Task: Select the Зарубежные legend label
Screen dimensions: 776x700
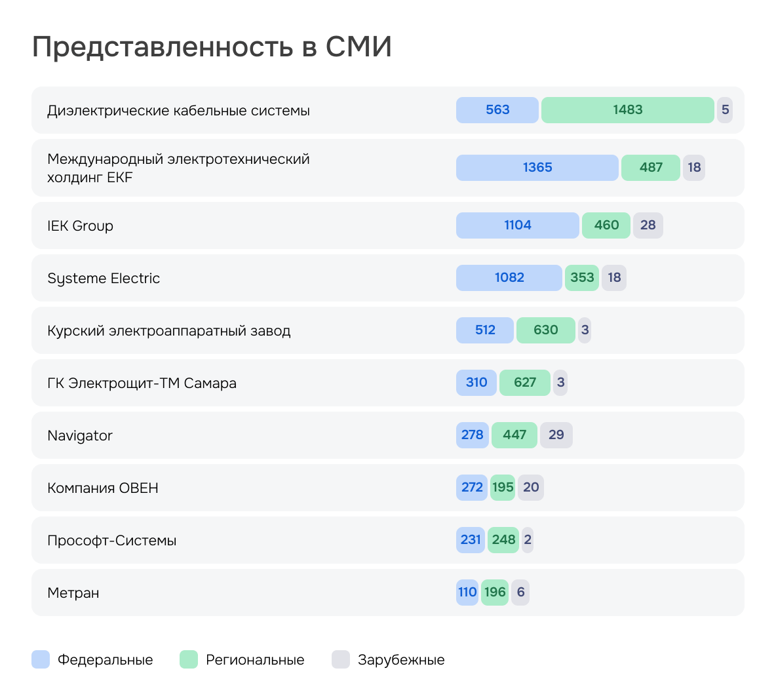Action: click(401, 660)
